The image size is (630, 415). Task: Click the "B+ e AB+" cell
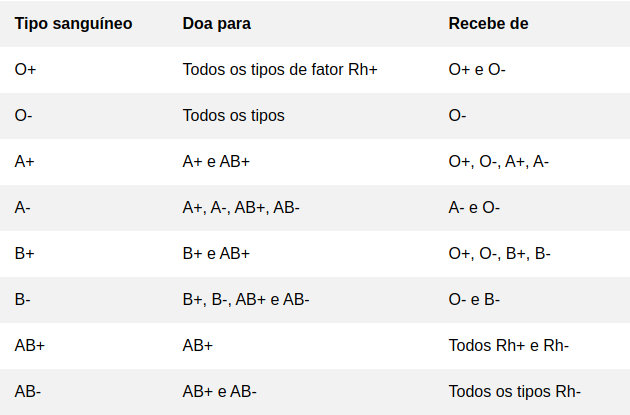[216, 253]
